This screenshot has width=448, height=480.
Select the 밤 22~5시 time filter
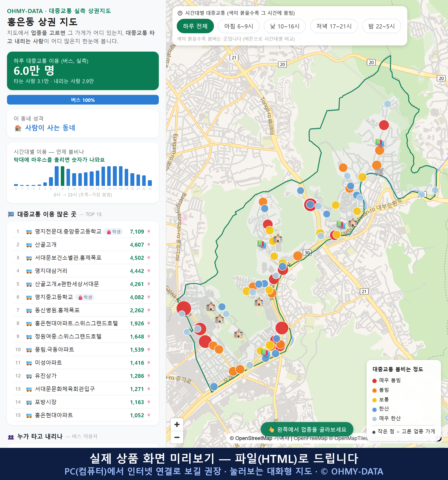coord(381,26)
